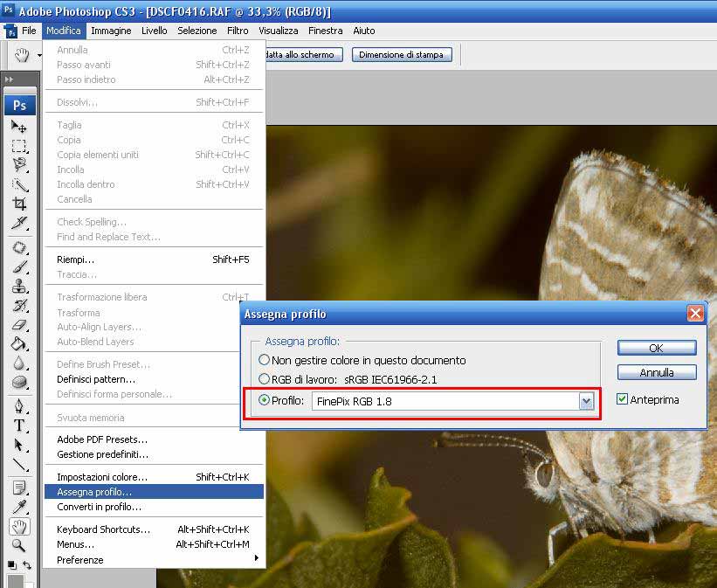Screen dimensions: 717x588
Task: Select the Spot Healing Brush tool
Action: pyautogui.click(x=19, y=247)
